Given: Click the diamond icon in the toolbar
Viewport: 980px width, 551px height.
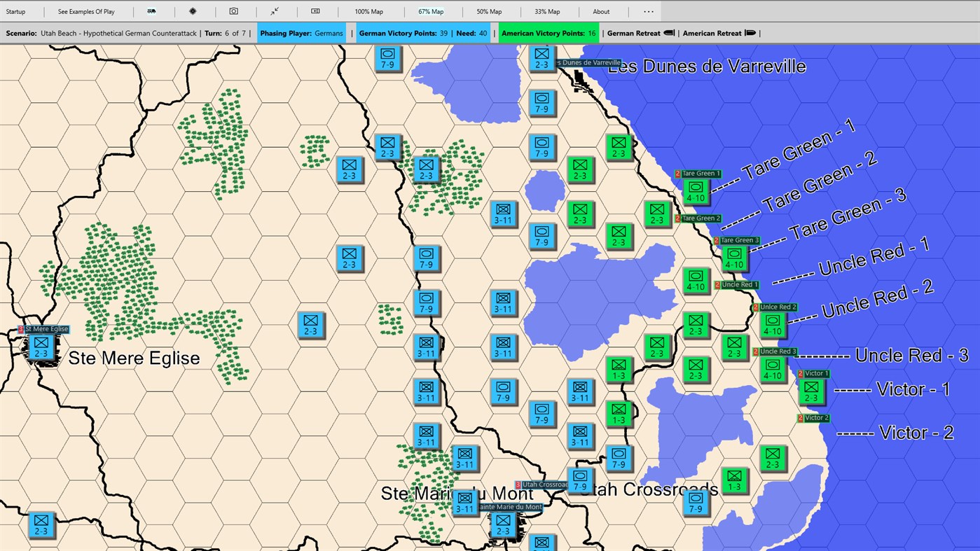Looking at the screenshot, I should pos(193,11).
